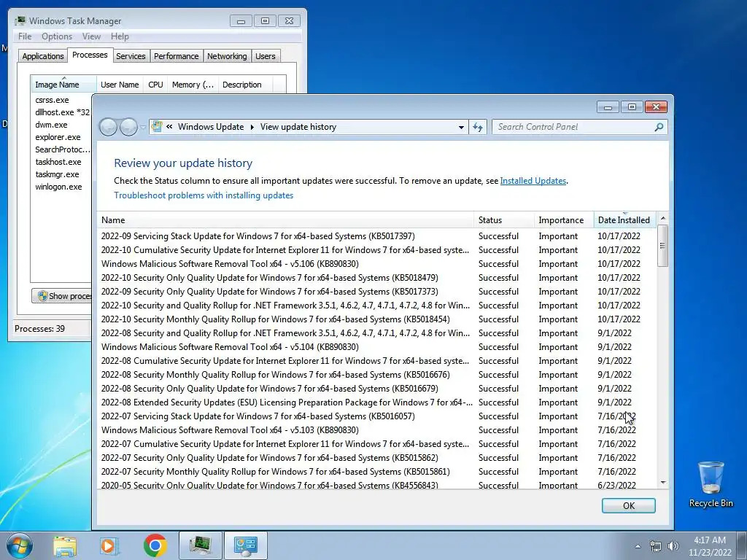Select winlogon.exe in process list
This screenshot has height=560, width=747.
tap(58, 187)
